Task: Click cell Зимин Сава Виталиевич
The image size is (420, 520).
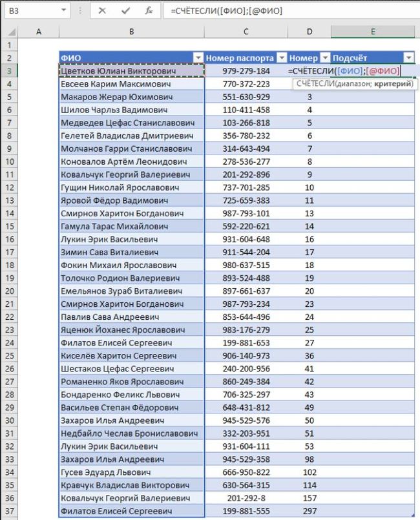Action: point(132,252)
